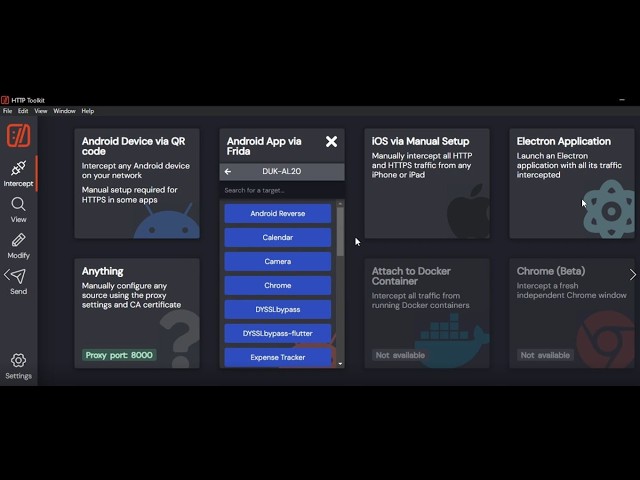Open the Modify sidebar tab

click(x=18, y=246)
